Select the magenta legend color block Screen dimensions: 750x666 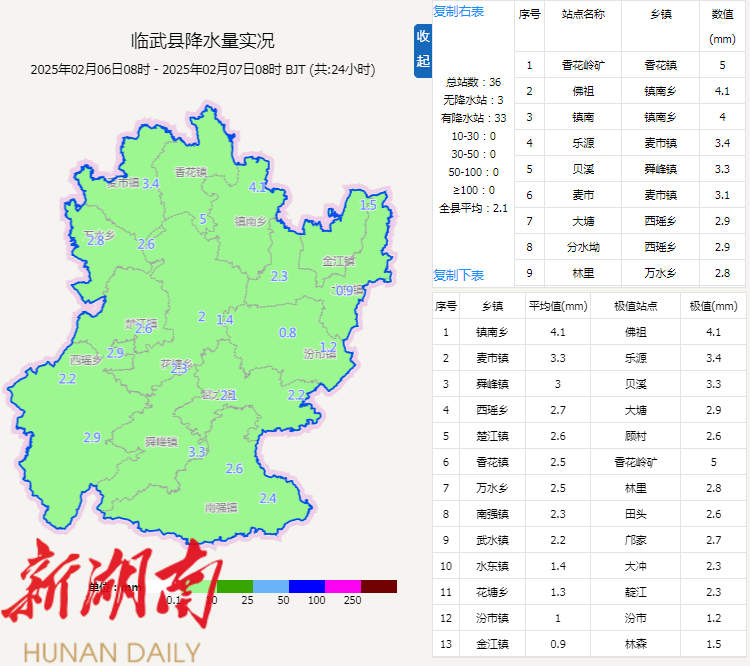[x=343, y=586]
